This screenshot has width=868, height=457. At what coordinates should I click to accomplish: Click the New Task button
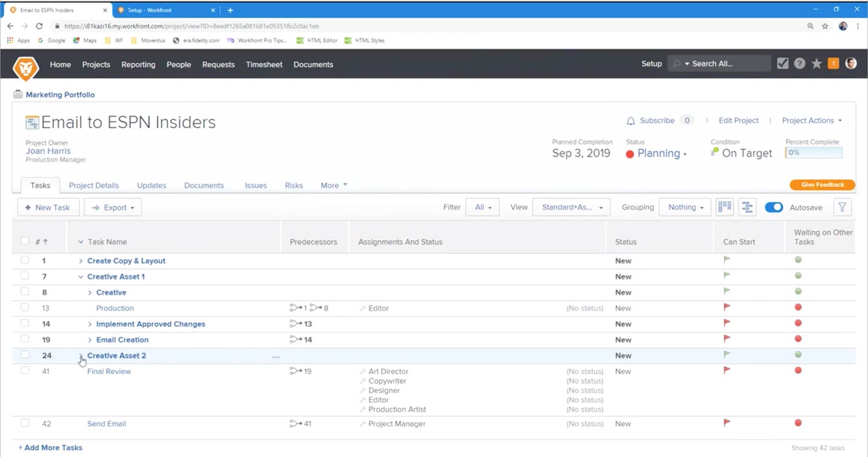tap(48, 207)
